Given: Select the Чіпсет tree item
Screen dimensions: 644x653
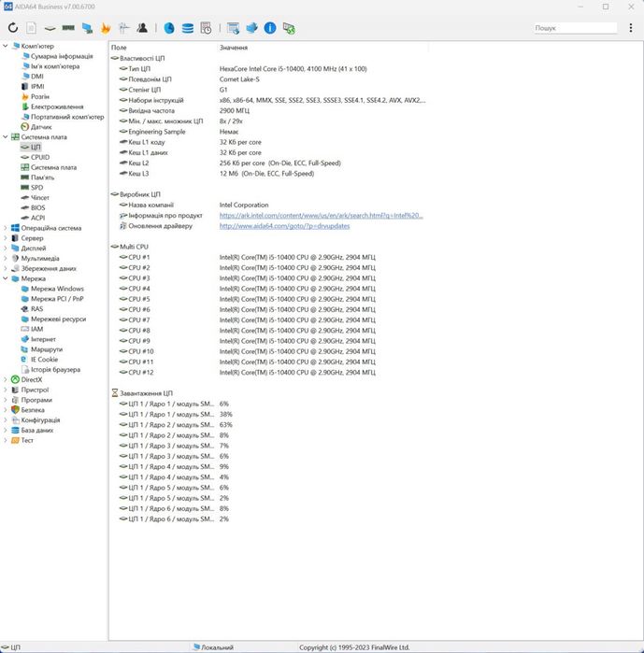Looking at the screenshot, I should point(40,197).
